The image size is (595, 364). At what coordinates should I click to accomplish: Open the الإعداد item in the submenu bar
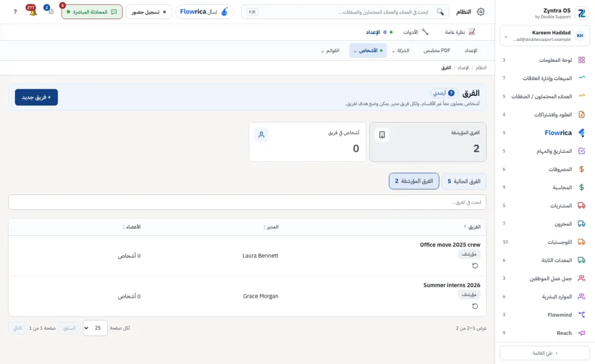(x=471, y=50)
